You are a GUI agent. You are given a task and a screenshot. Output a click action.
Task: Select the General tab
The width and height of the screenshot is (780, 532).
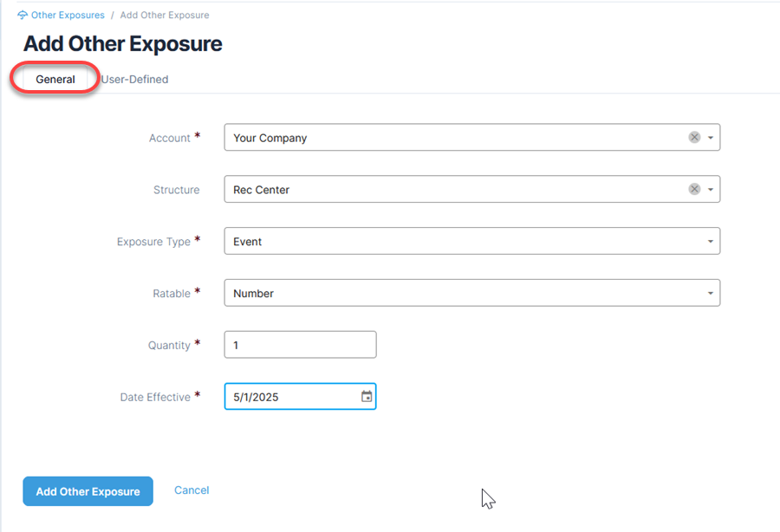[x=55, y=79]
